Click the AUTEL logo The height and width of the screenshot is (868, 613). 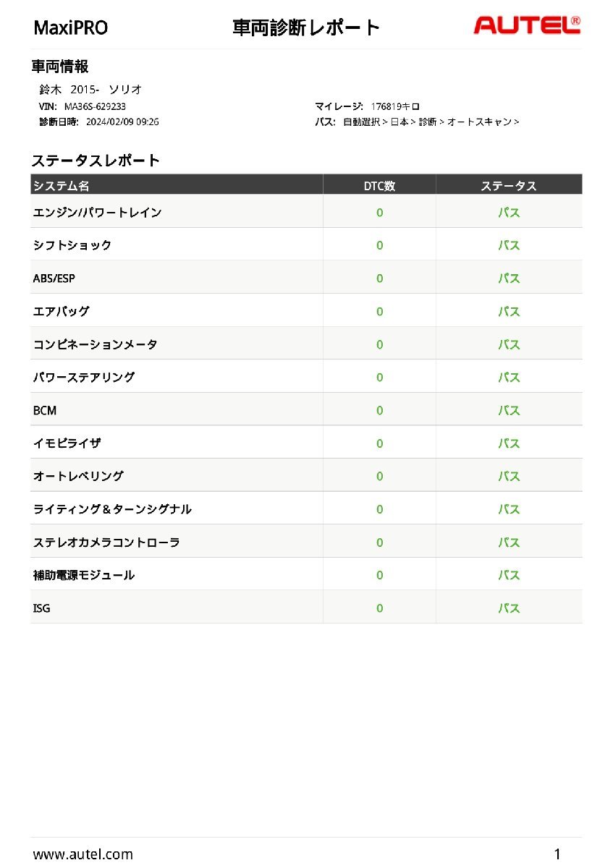click(526, 26)
